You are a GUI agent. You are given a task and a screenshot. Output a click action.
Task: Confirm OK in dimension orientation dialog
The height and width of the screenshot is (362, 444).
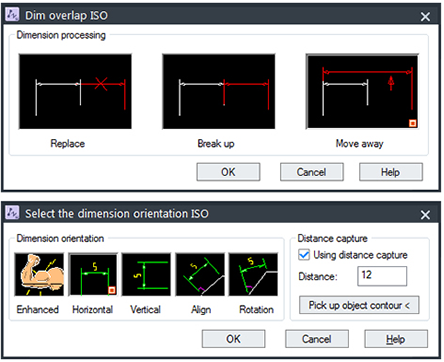(233, 339)
